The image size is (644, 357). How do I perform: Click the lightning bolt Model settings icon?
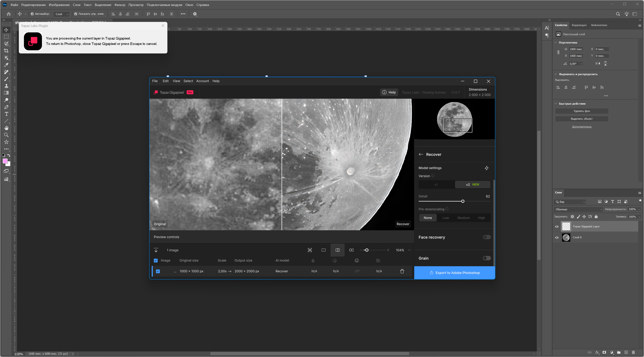coord(487,168)
